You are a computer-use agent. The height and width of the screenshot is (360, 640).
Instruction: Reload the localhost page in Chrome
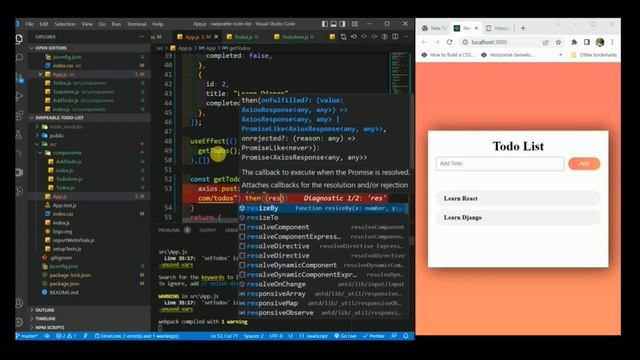[449, 42]
